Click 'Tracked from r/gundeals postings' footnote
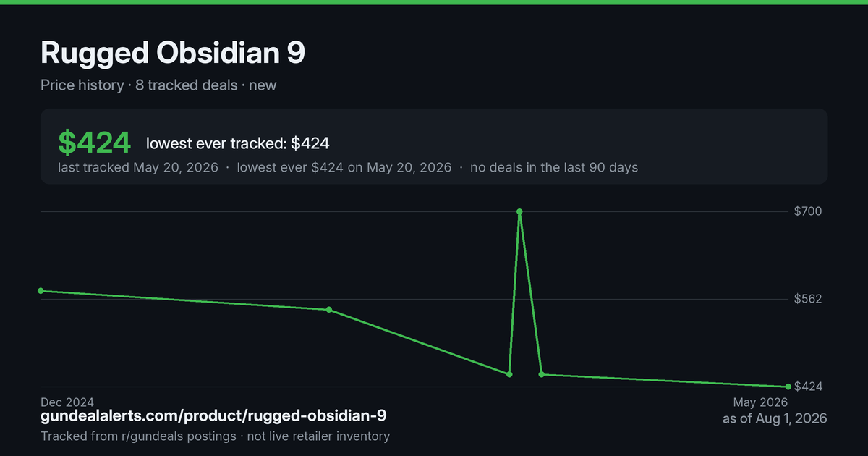Screen dimensions: 868x456 [x=138, y=436]
